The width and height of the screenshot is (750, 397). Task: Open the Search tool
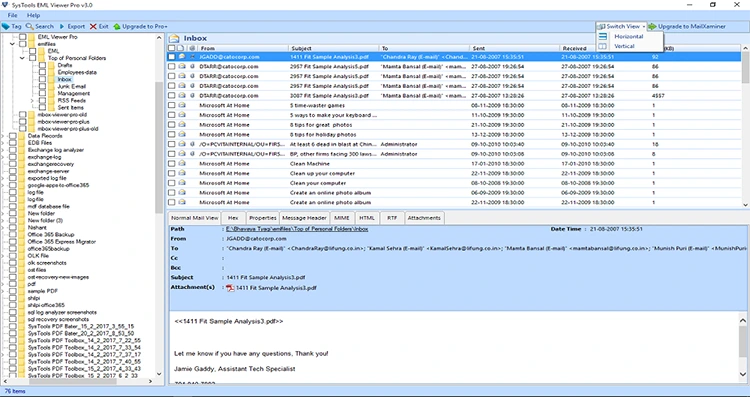40,26
